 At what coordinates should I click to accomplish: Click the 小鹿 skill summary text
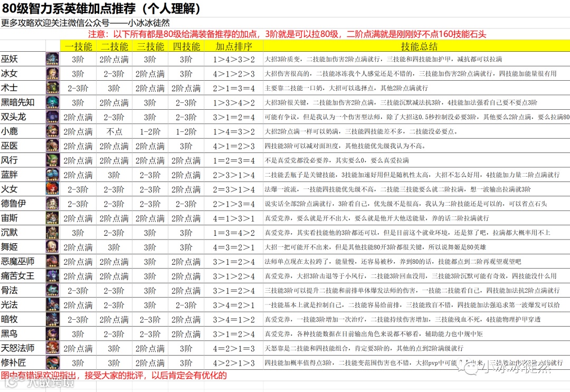point(361,131)
